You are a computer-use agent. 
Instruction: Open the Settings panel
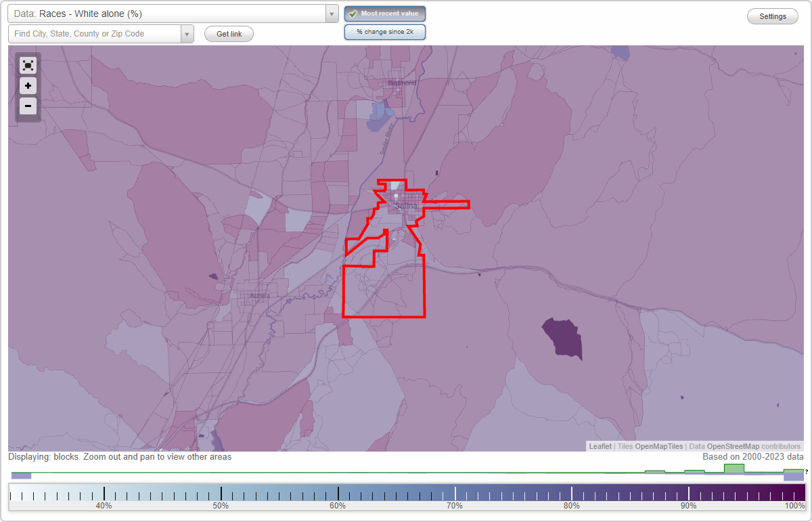coord(772,16)
